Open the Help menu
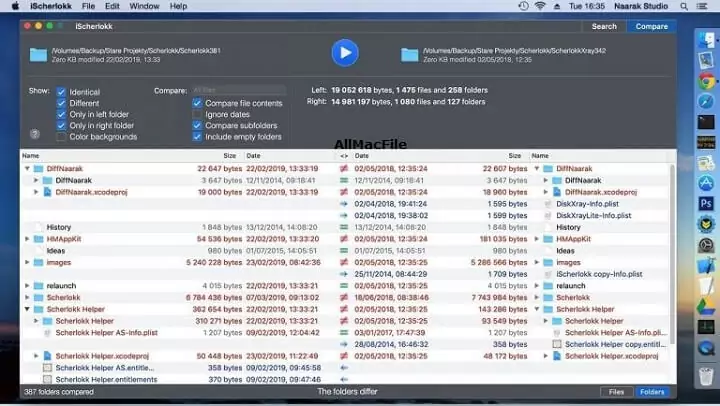The image size is (720, 406). pyautogui.click(x=178, y=6)
